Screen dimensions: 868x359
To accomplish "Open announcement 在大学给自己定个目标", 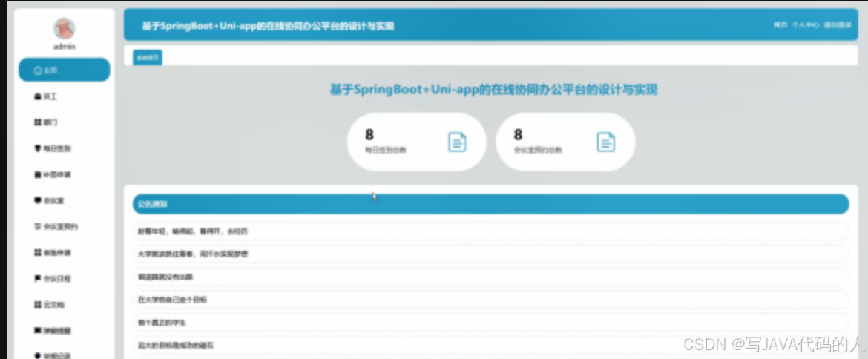I will [x=490, y=299].
